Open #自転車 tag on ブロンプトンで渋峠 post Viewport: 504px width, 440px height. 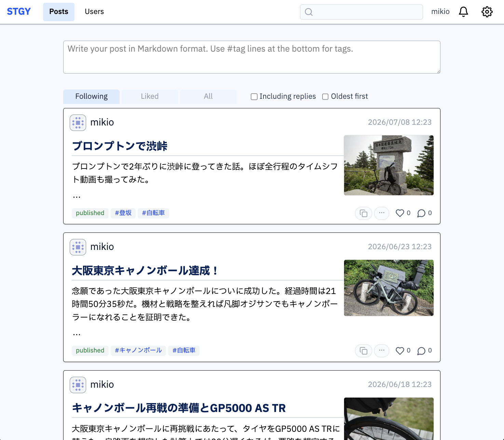click(153, 213)
